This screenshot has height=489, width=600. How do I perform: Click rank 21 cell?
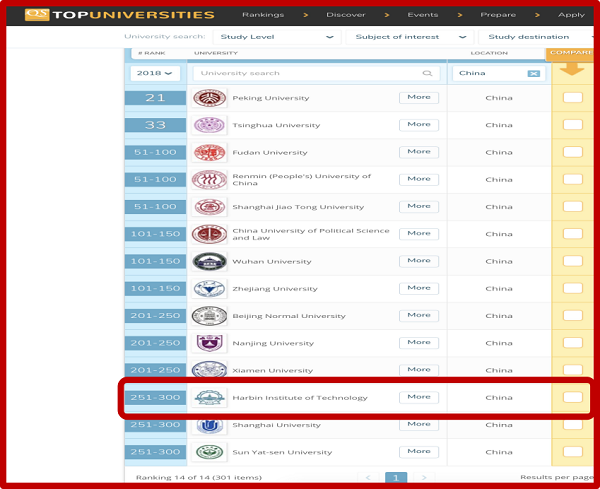click(155, 98)
